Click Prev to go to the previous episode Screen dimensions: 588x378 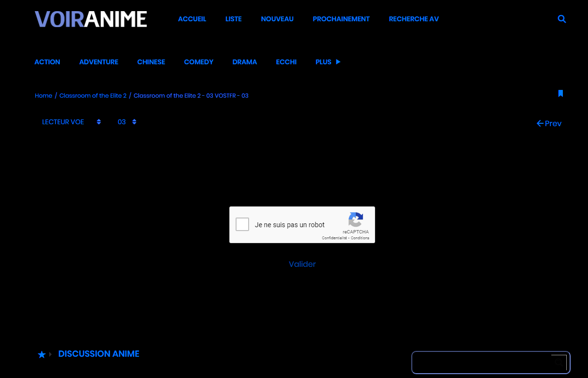point(552,123)
